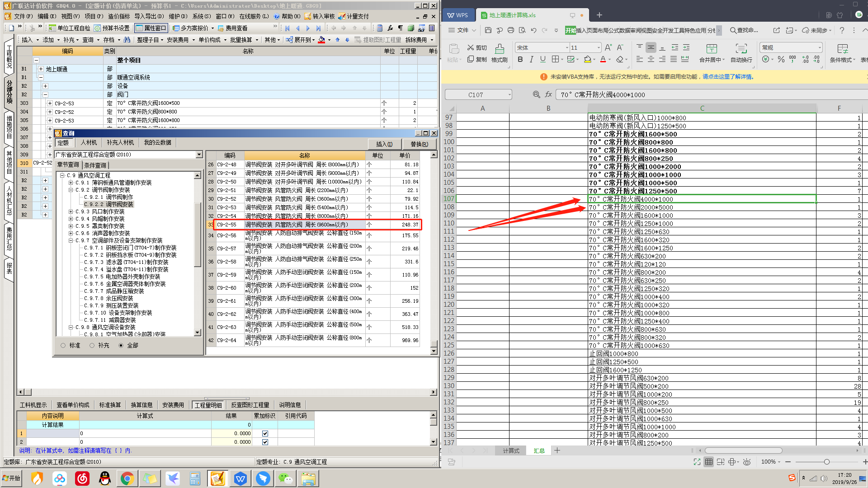Expand row 303 C9-2-53 item
This screenshot has width=868, height=488.
50,103
